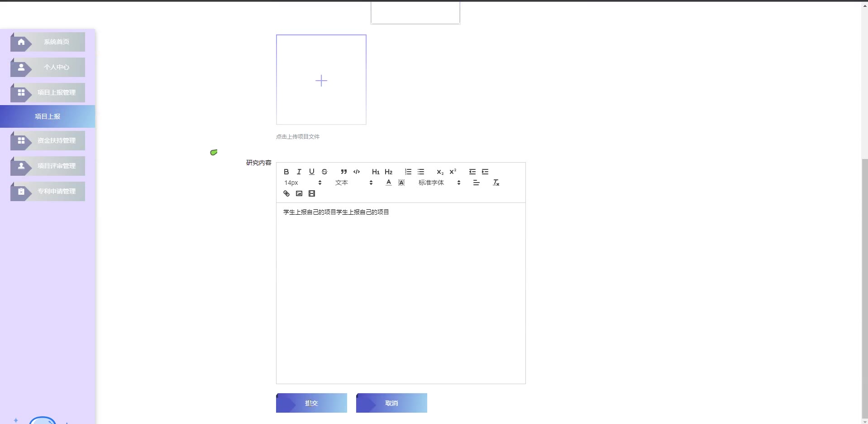The height and width of the screenshot is (424, 868).
Task: Clear text formatting
Action: (x=496, y=183)
